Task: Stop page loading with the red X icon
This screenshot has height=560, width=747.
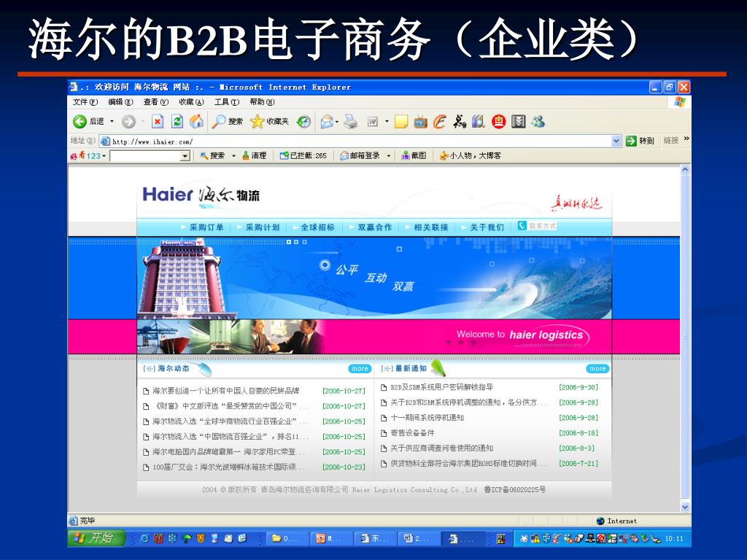Action: pos(158,122)
